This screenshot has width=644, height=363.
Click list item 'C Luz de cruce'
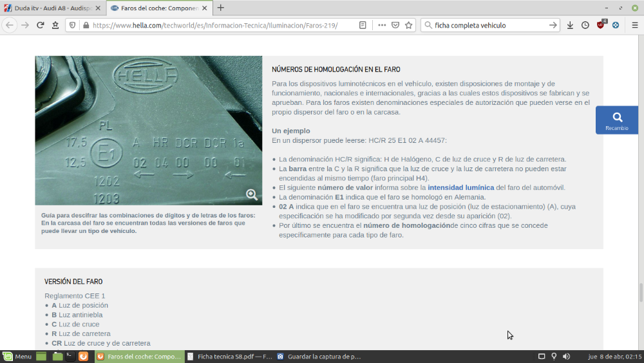(x=75, y=324)
